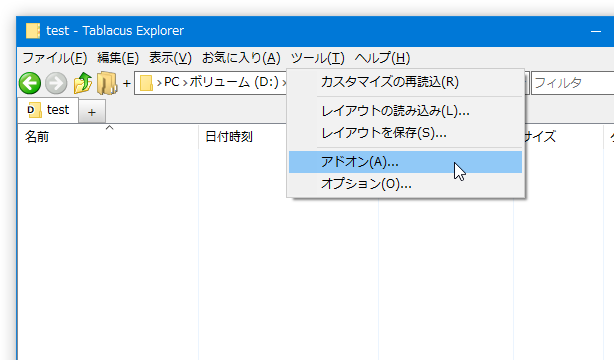
Task: Open アドオン(A)... from the menu
Action: coord(405,162)
